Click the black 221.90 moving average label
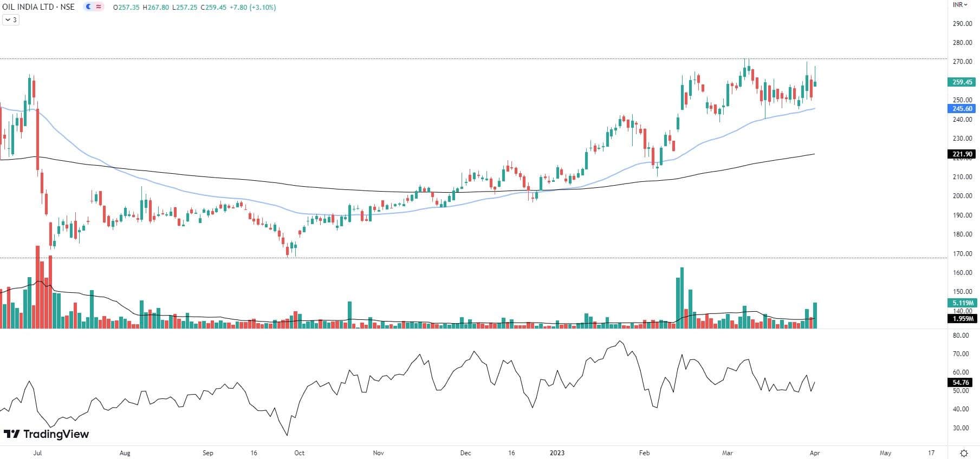Image resolution: width=980 pixels, height=459 pixels. point(962,154)
